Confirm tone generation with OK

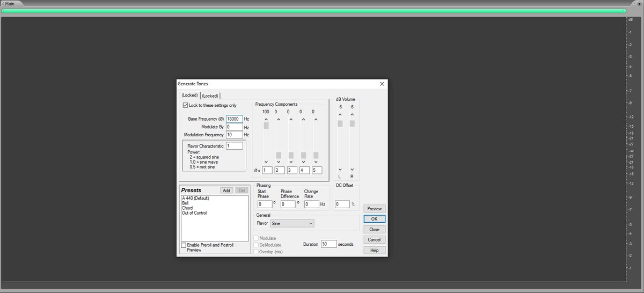coord(374,219)
